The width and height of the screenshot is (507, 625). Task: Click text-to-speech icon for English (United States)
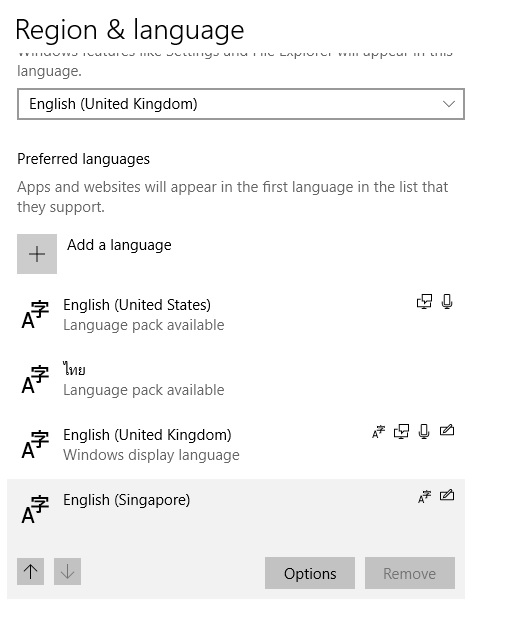pyautogui.click(x=424, y=302)
